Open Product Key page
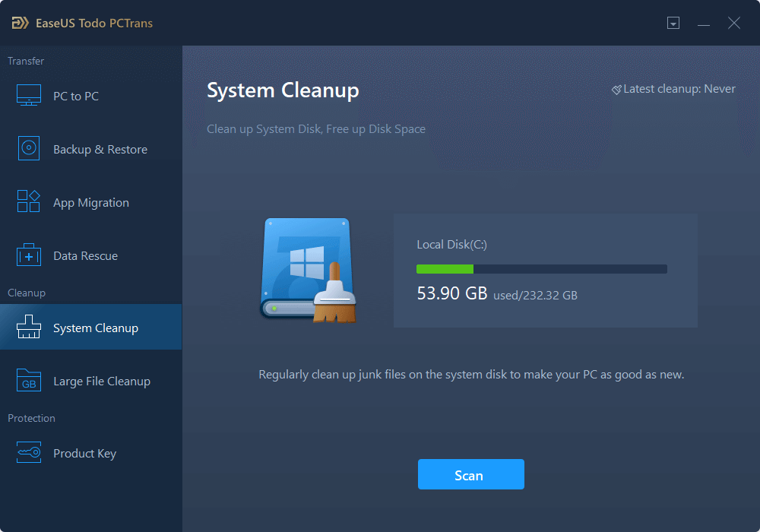 click(91, 454)
